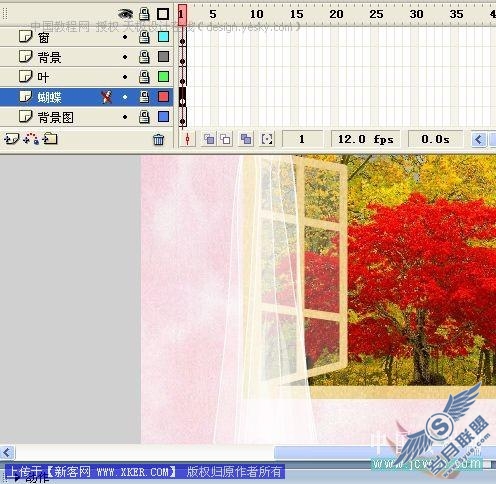Click the Insert Layer button
The height and width of the screenshot is (484, 496).
pyautogui.click(x=11, y=139)
